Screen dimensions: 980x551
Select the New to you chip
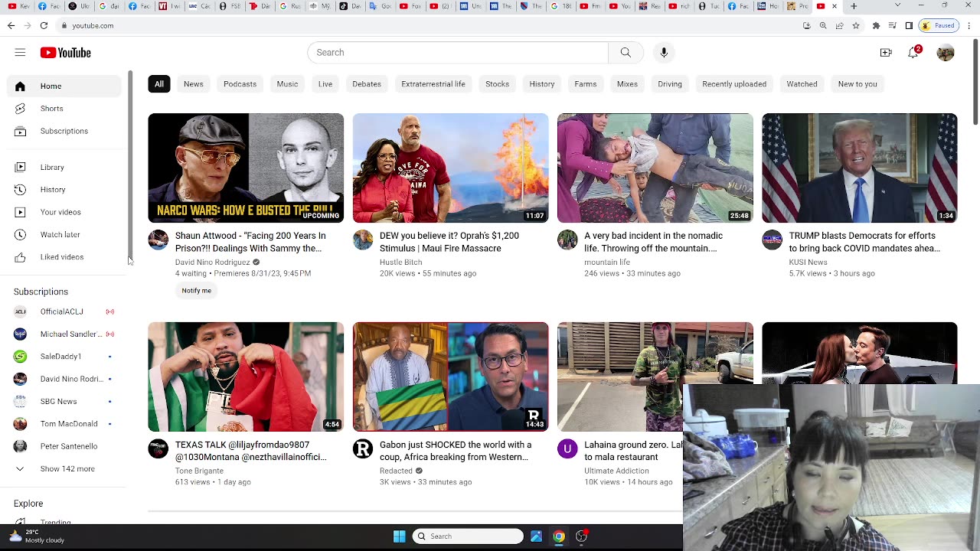click(x=857, y=84)
